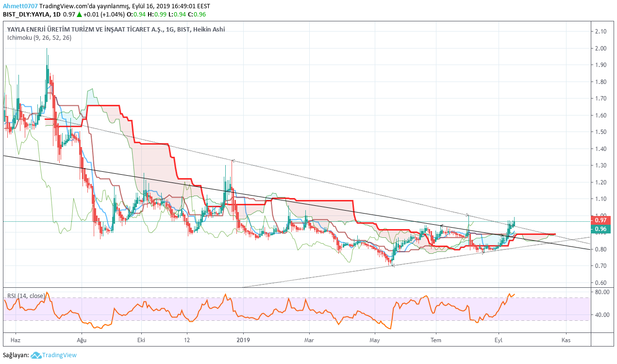This screenshot has width=617, height=364.
Task: Click the 80.00 level on the RSI axis
Action: coord(602,292)
